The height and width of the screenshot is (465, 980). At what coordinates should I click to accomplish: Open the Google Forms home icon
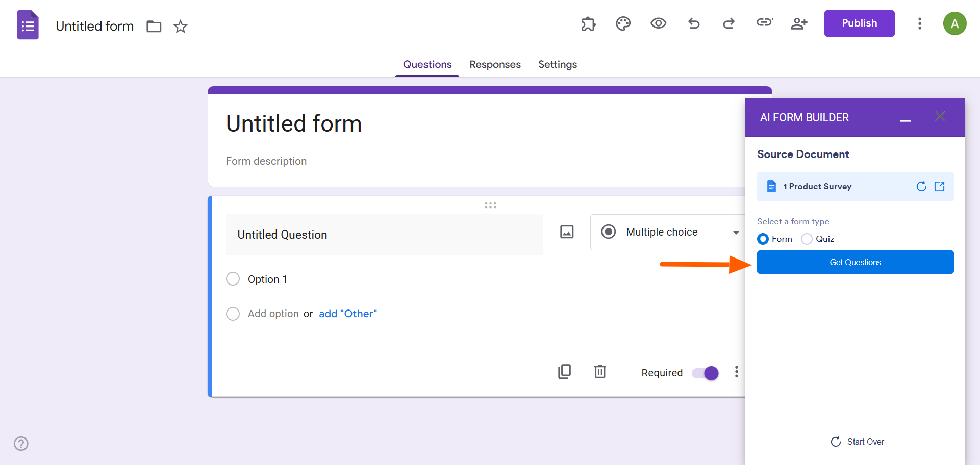(28, 25)
